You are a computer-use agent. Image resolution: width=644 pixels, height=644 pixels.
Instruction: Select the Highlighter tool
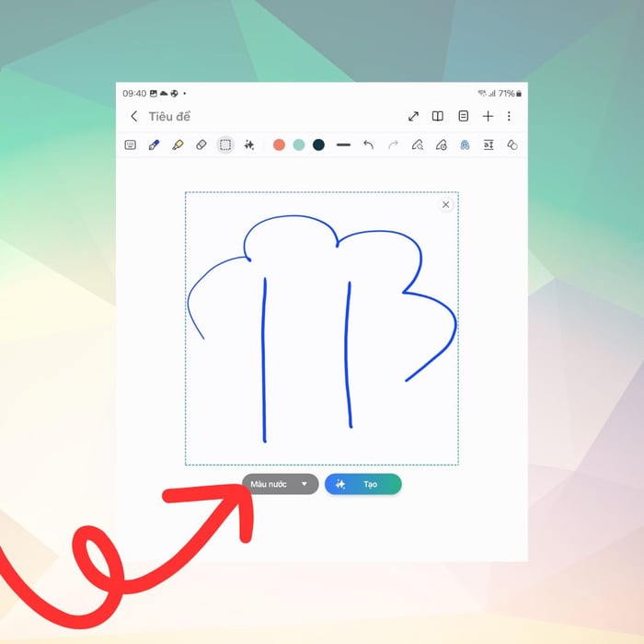click(x=178, y=144)
